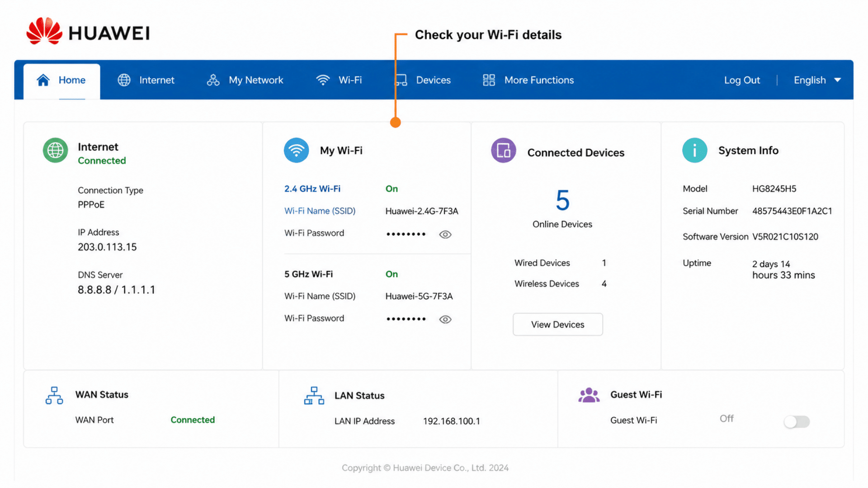Click DNS server value 8.8.8.8 / 1.1.1.1
Image resolution: width=868 pixels, height=488 pixels.
[116, 290]
